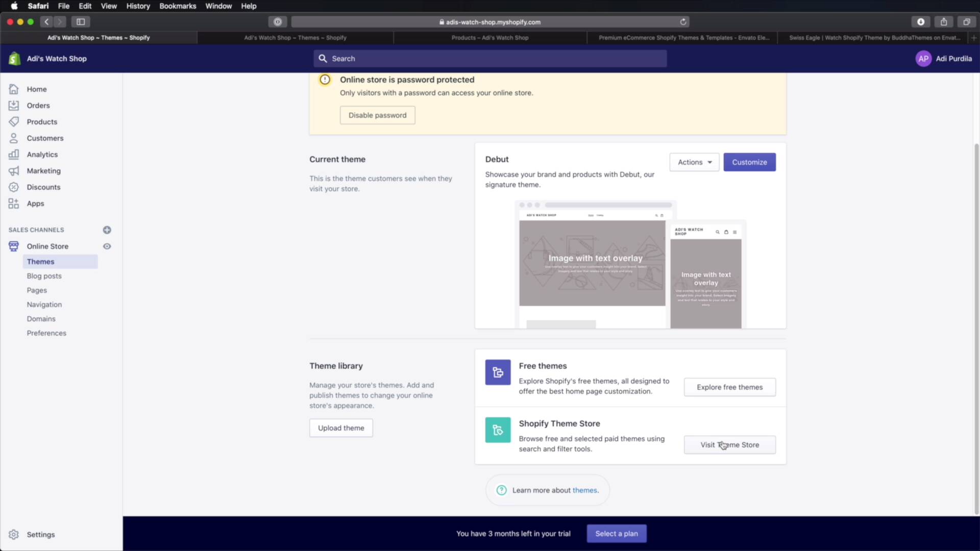Switch to Products – Adi's Watch Shop tab
The height and width of the screenshot is (551, 980).
[x=489, y=38]
